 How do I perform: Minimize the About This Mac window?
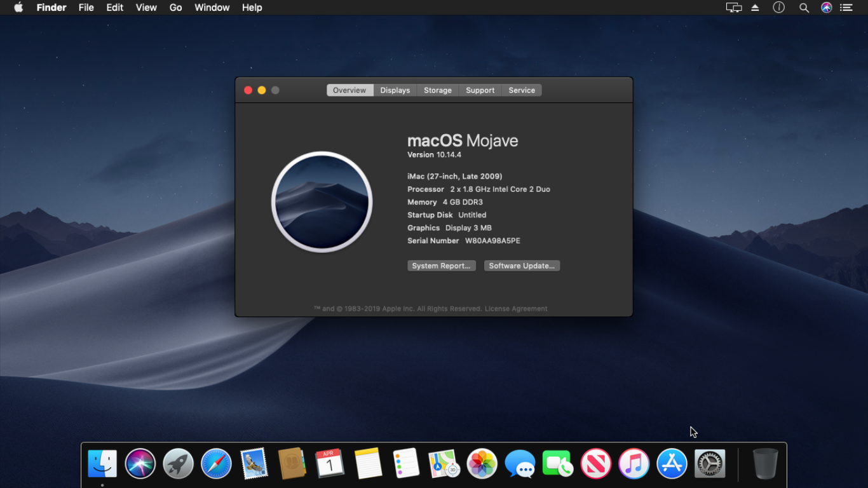(262, 90)
